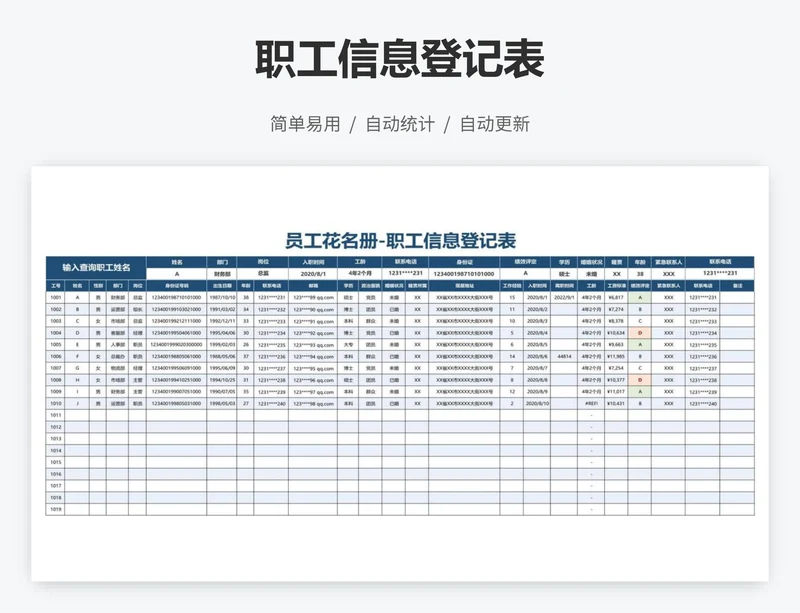Click the query result tenure 4年2个月
800x613 pixels.
pyautogui.click(x=360, y=274)
